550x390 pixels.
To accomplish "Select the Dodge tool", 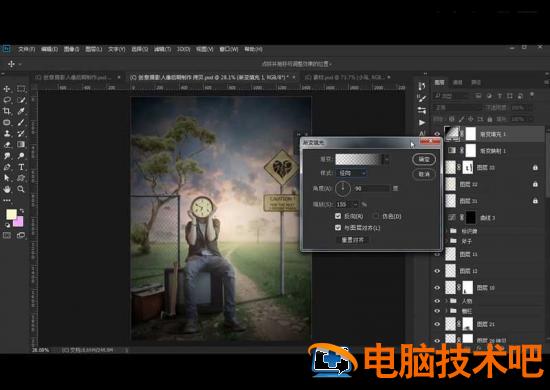I will tap(21, 156).
